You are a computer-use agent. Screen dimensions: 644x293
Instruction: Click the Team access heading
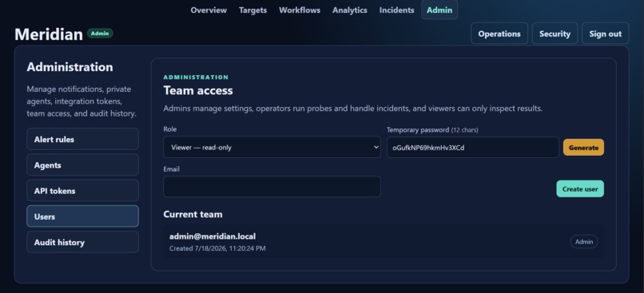tap(198, 90)
